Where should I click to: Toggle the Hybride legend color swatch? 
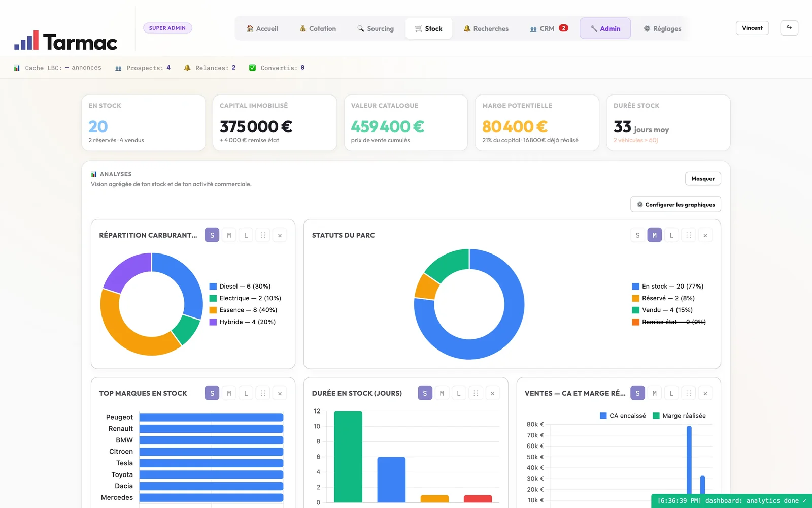pyautogui.click(x=213, y=322)
